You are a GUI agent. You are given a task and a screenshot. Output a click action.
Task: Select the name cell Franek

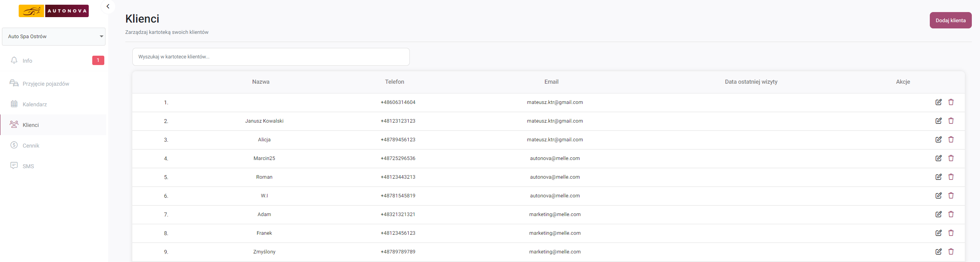264,233
